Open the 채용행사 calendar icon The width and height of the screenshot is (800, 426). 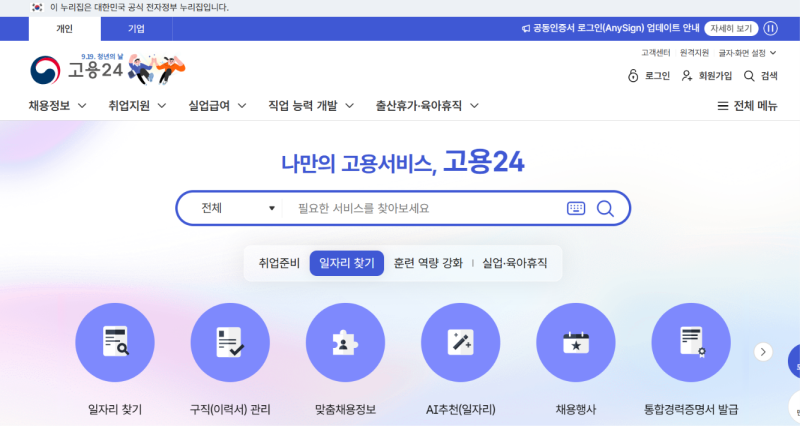[x=576, y=342]
